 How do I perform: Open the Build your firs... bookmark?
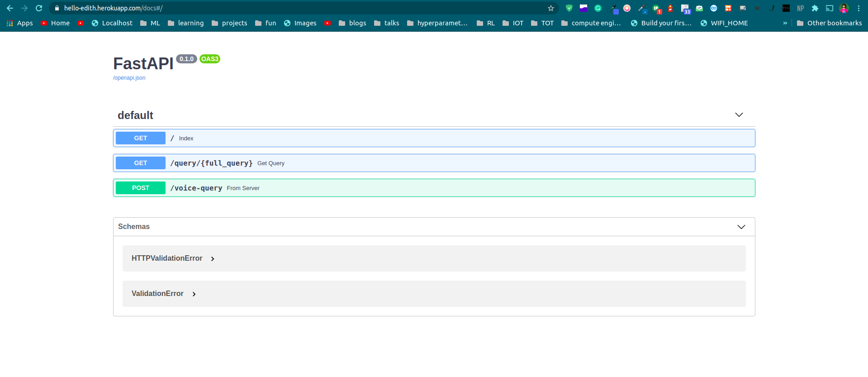[x=661, y=23]
